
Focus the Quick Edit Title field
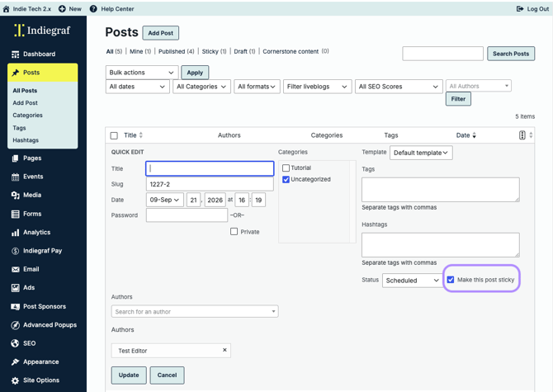[210, 168]
